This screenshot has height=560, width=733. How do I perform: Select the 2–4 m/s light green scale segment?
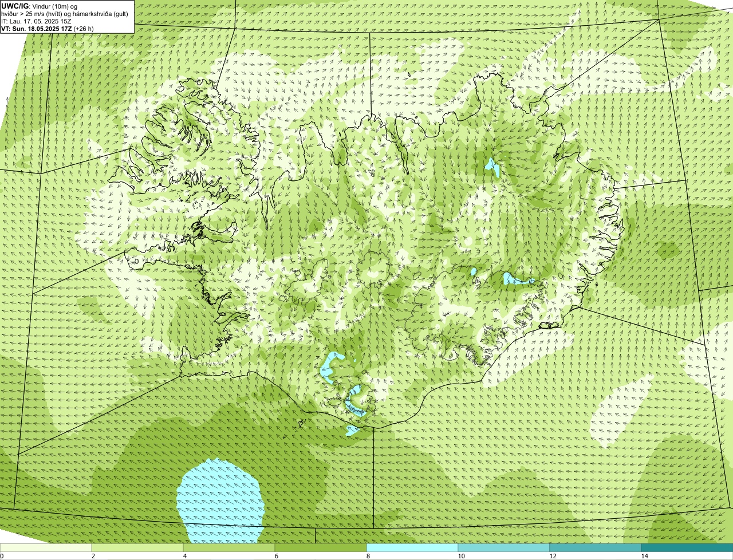pos(137,547)
